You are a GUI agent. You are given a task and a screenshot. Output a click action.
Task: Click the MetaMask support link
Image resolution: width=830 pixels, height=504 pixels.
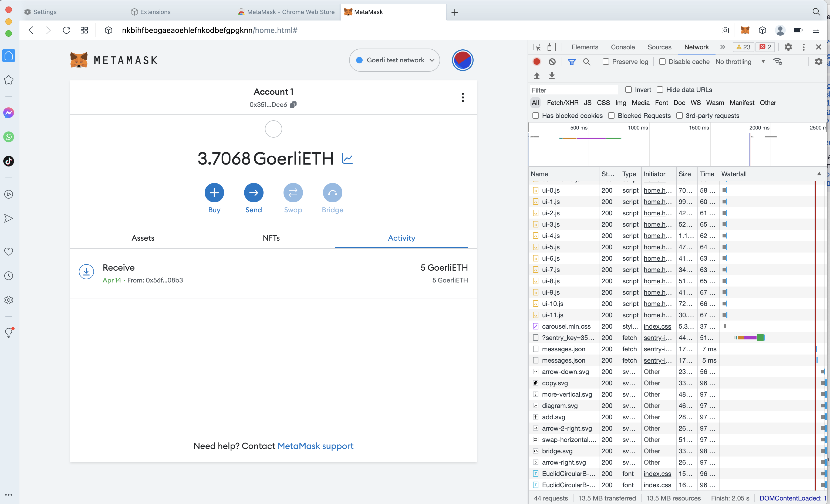[315, 446]
